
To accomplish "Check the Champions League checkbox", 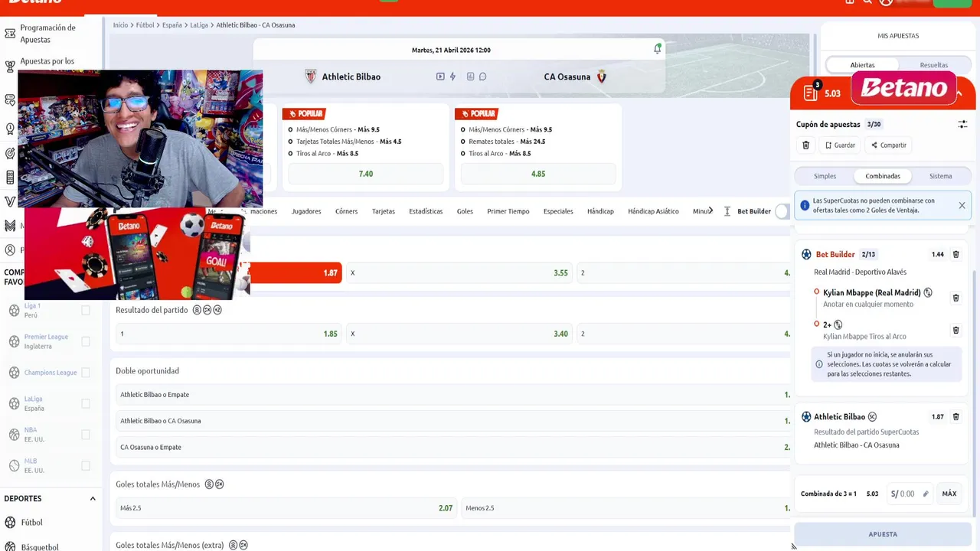I will [x=86, y=373].
